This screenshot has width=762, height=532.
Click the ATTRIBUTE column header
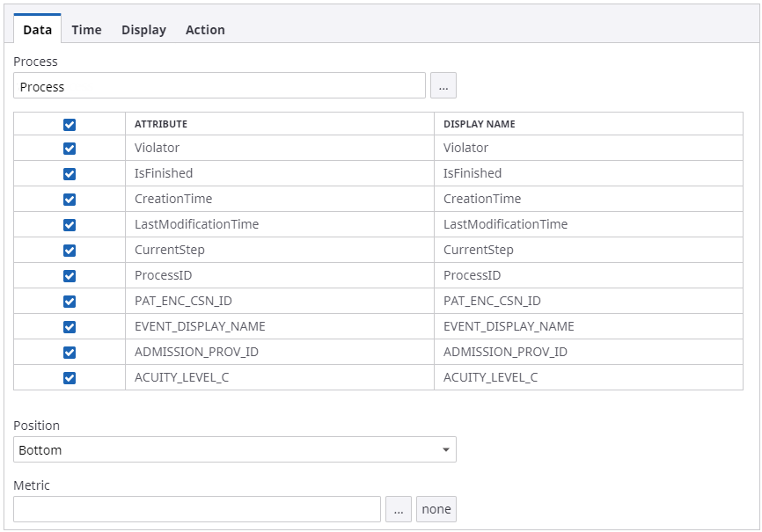coord(159,124)
